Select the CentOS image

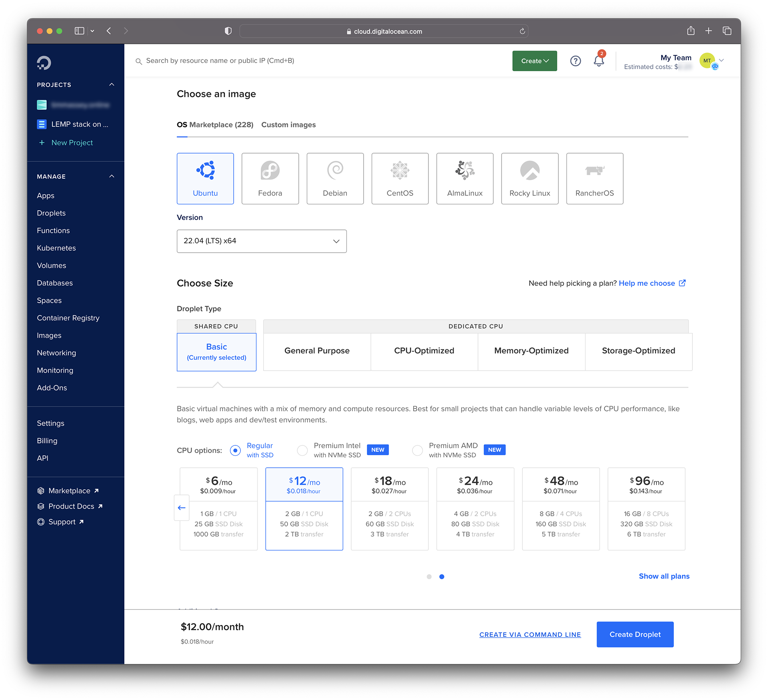(400, 178)
